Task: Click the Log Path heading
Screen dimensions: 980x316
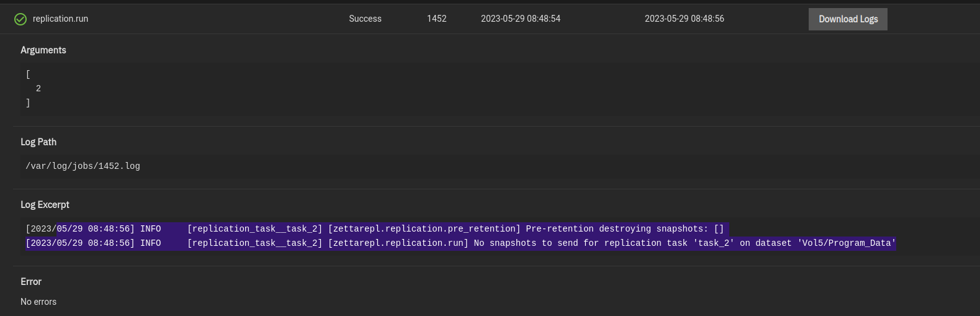Action: click(x=38, y=142)
